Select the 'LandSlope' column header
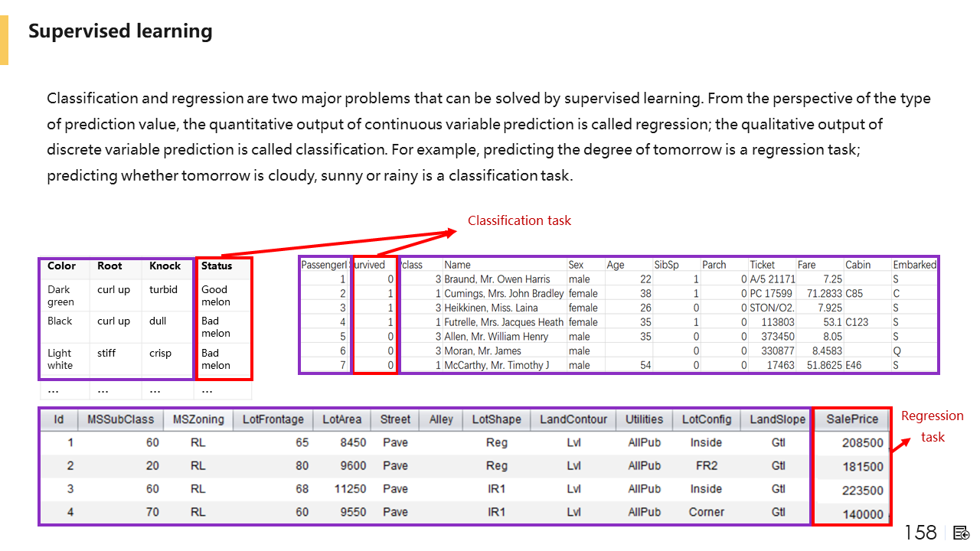Screen dimensions: 980x551 coord(777,419)
